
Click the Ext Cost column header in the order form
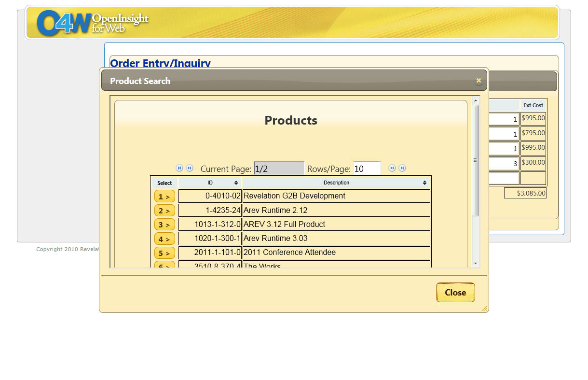(533, 105)
